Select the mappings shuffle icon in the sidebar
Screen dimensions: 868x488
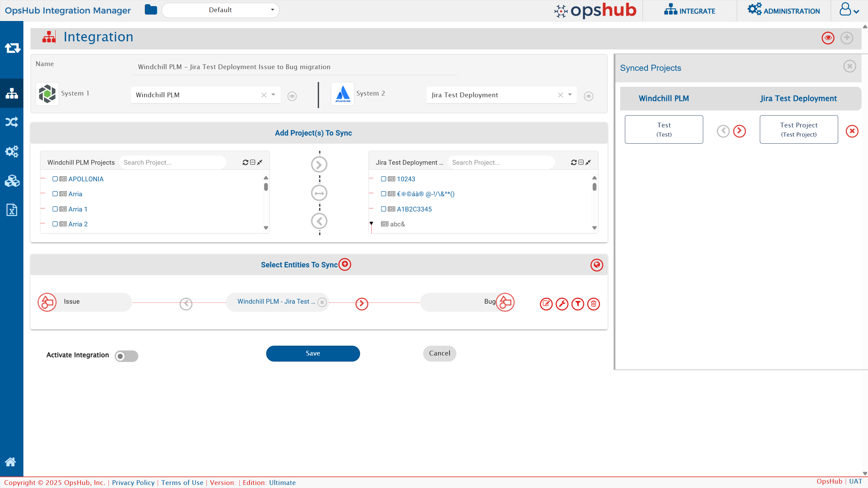pyautogui.click(x=12, y=122)
